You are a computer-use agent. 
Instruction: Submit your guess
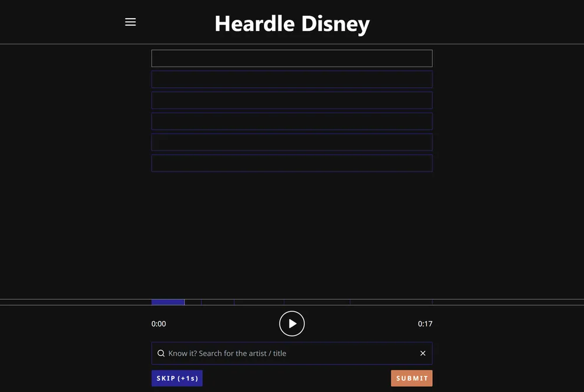coord(412,378)
